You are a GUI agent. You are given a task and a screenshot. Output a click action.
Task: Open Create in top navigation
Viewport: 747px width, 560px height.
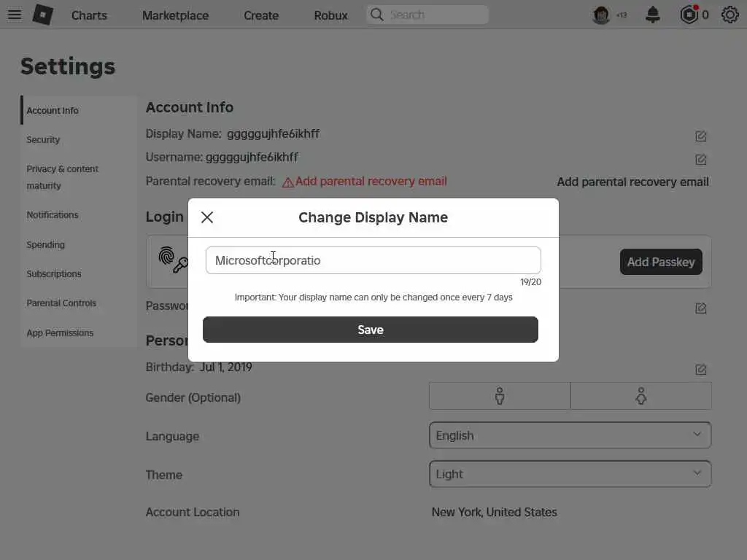tap(261, 16)
